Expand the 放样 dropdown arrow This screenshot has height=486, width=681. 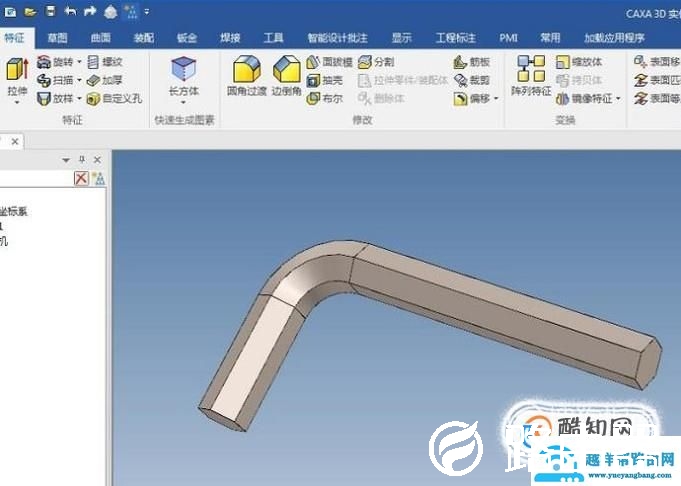coord(79,99)
